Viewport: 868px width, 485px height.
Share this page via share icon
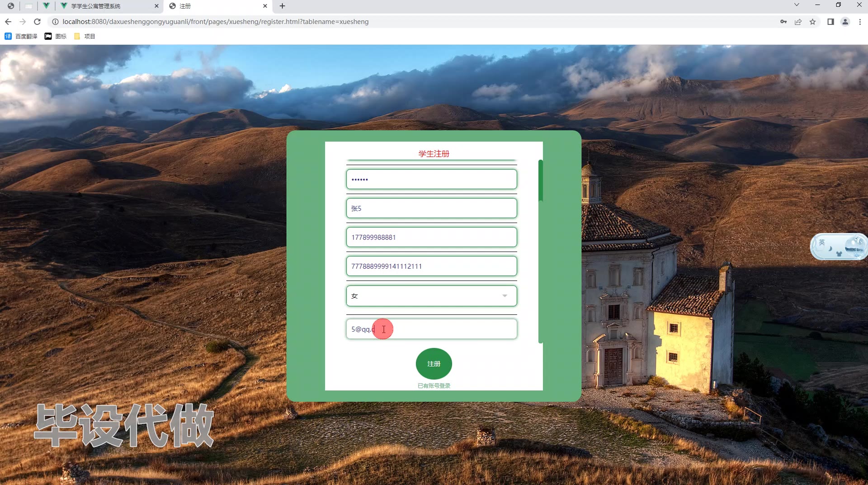pos(798,22)
